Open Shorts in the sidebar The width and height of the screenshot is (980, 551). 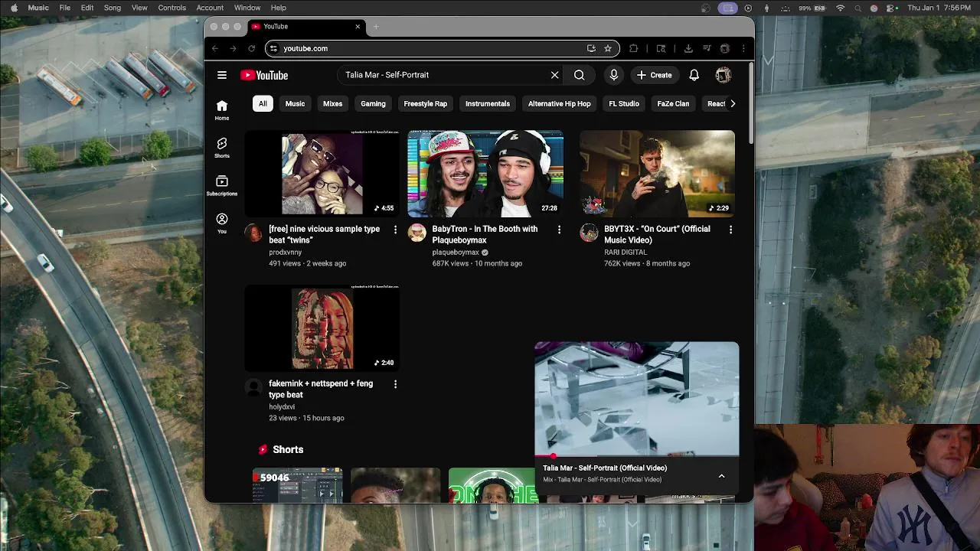222,148
